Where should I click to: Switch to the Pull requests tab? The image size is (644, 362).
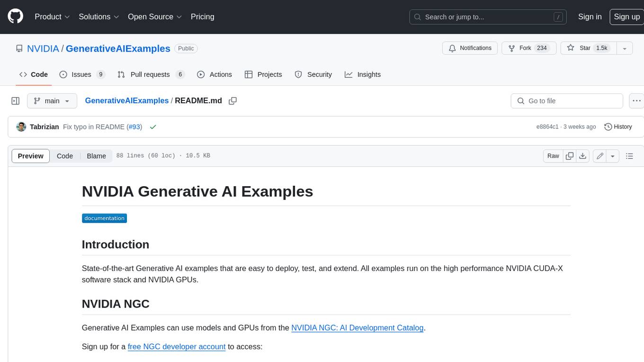point(151,74)
